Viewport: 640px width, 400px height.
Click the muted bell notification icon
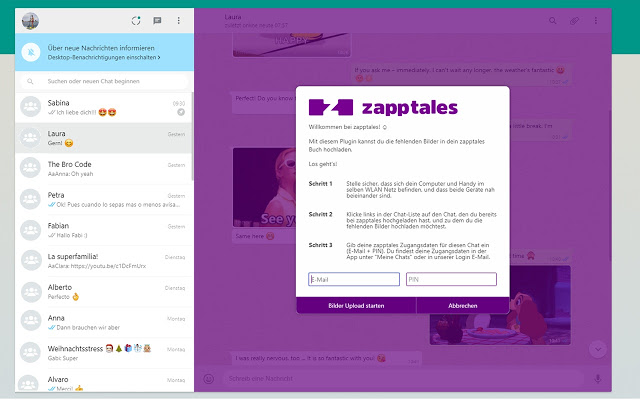[x=31, y=52]
